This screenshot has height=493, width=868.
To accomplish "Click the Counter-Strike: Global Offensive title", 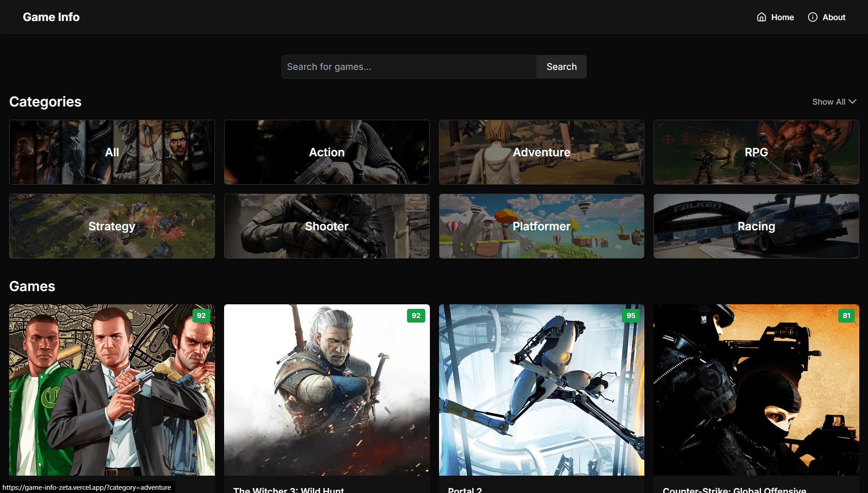I will pos(734,490).
